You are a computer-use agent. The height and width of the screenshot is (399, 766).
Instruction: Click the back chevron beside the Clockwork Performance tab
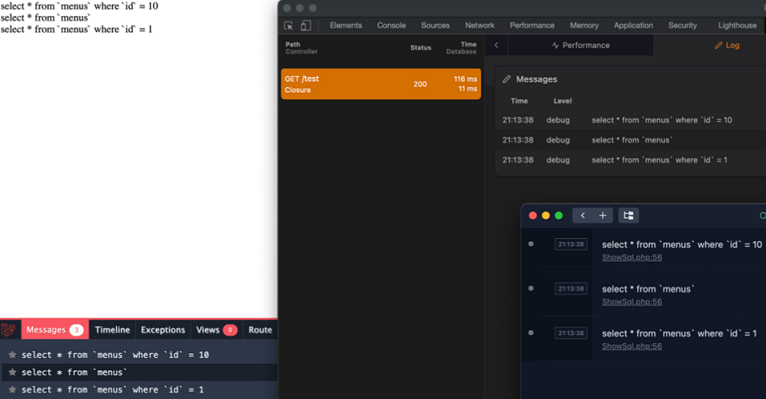(496, 45)
